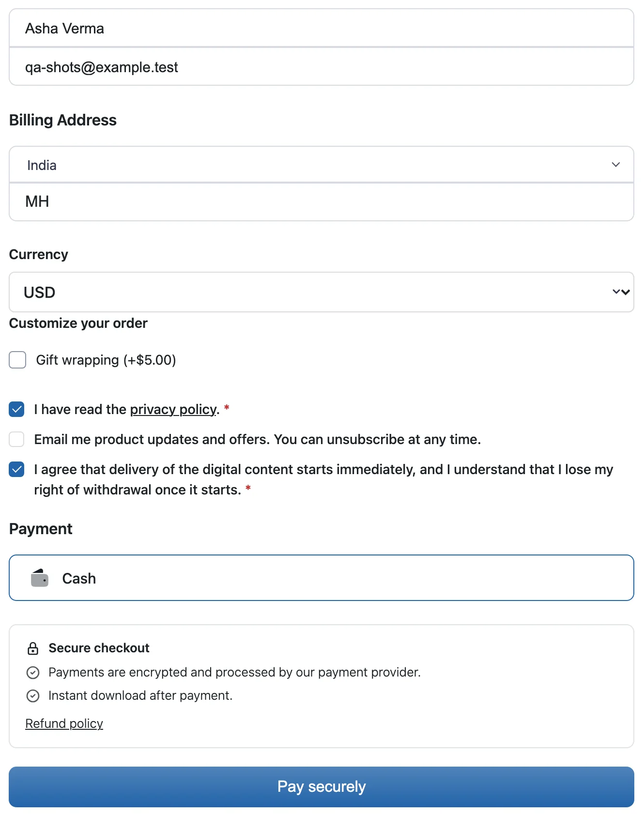Click the padlock icon next to Secure checkout
Screen dimensions: 644x816
click(33, 648)
